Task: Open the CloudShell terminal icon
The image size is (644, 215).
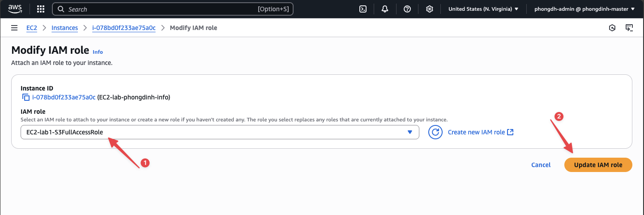Action: click(364, 9)
